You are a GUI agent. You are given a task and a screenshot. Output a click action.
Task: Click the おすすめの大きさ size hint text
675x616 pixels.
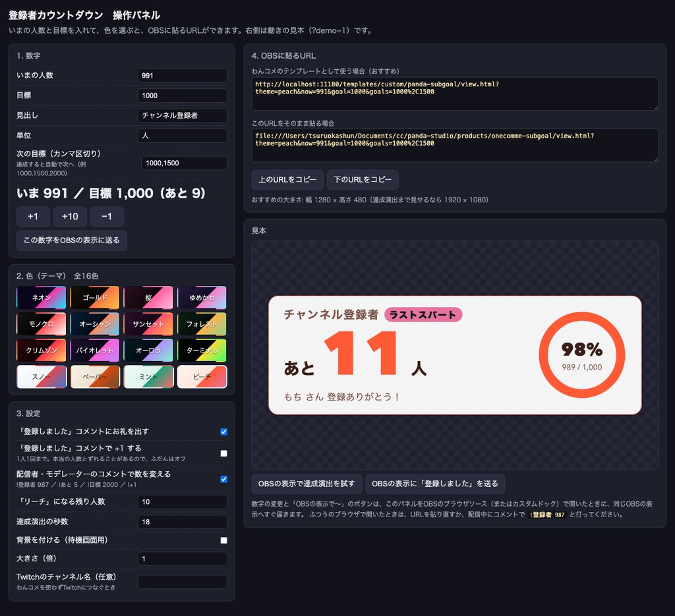tap(370, 200)
